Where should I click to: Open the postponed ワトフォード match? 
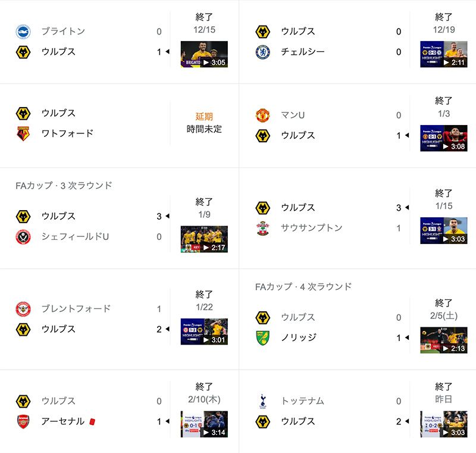pos(120,123)
